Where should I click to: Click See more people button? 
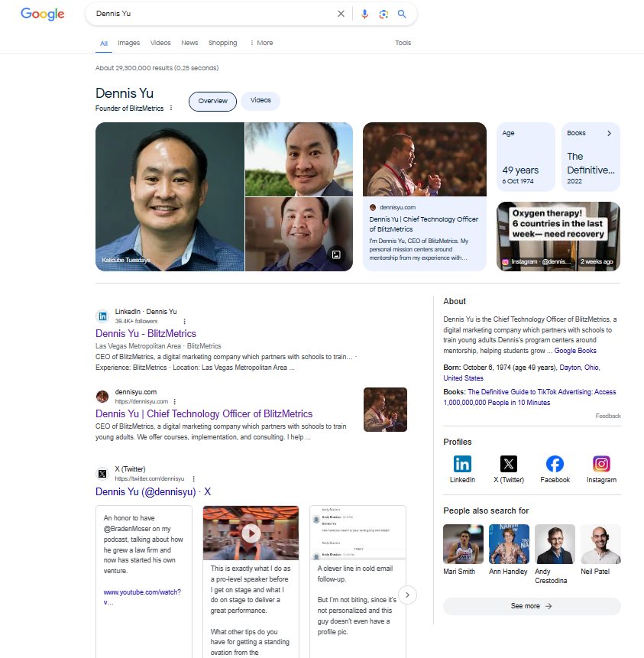(x=532, y=606)
